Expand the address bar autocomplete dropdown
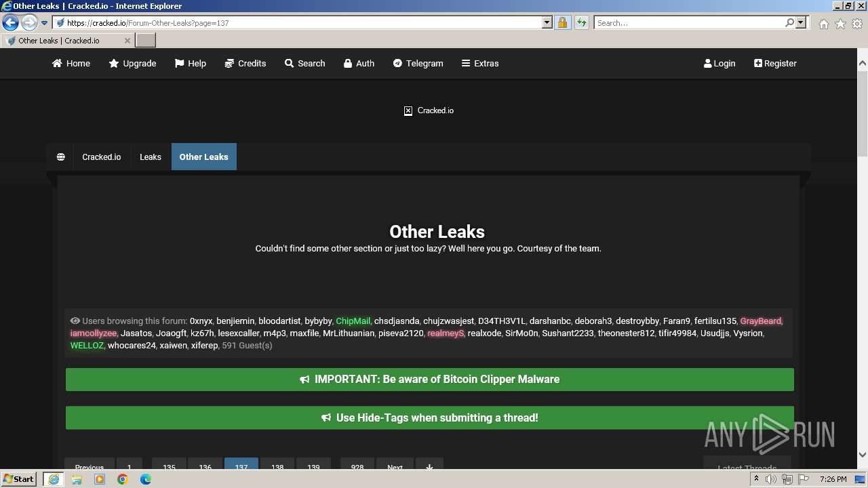The image size is (868, 488). 547,22
